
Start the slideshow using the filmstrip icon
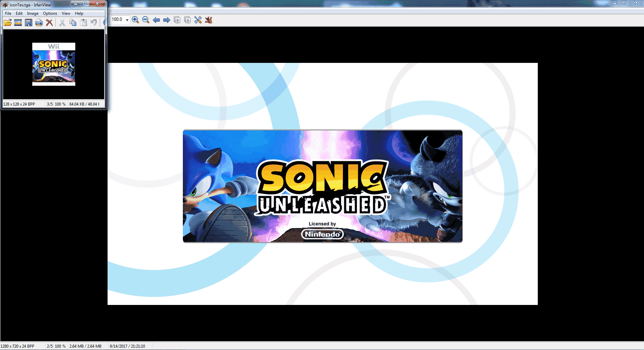[18, 23]
